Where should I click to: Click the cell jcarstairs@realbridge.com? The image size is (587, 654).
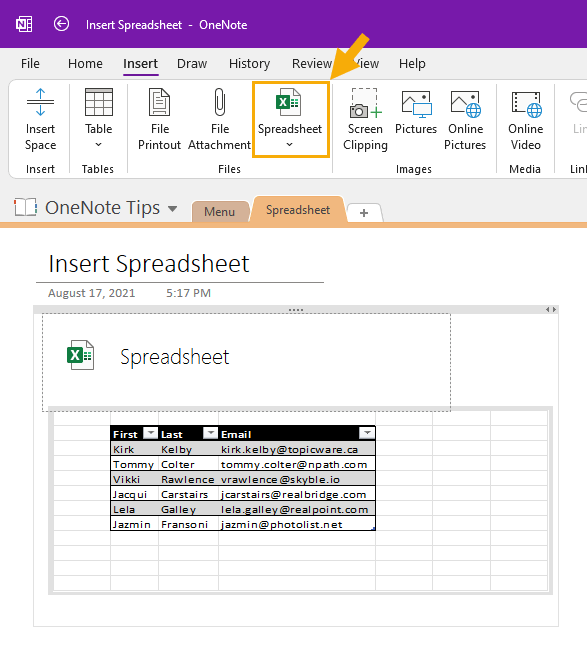[297, 494]
